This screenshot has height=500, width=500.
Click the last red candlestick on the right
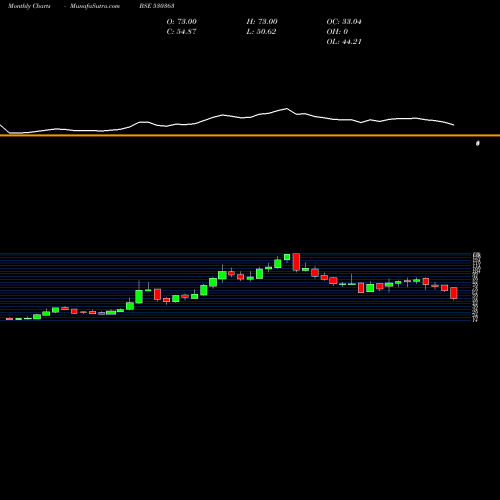pos(454,293)
